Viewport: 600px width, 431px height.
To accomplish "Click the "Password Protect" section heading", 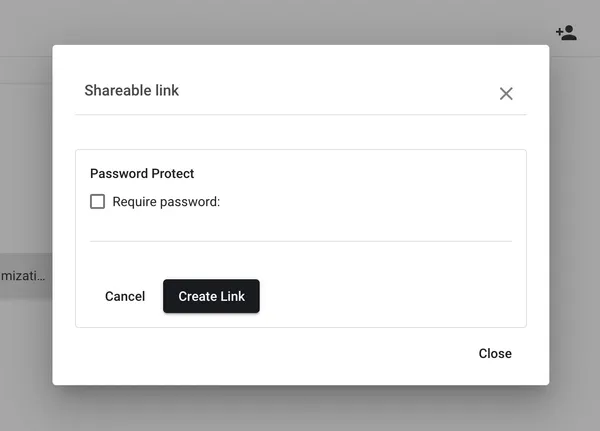I will click(142, 173).
